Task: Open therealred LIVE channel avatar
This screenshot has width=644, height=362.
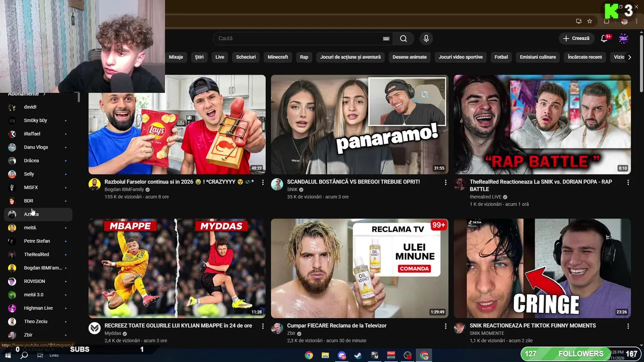Action: click(x=460, y=185)
